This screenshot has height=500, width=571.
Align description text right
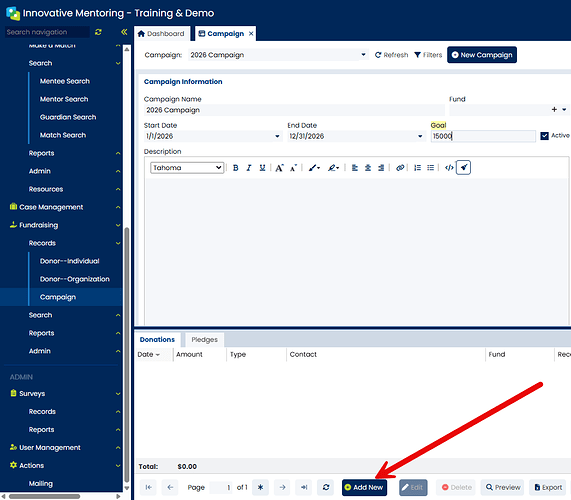click(381, 168)
